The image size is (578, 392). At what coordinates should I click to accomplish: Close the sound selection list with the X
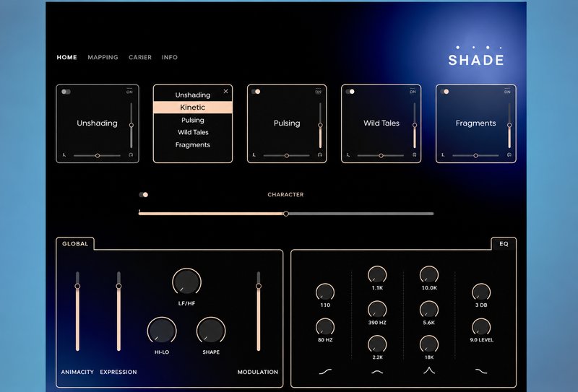tap(226, 92)
